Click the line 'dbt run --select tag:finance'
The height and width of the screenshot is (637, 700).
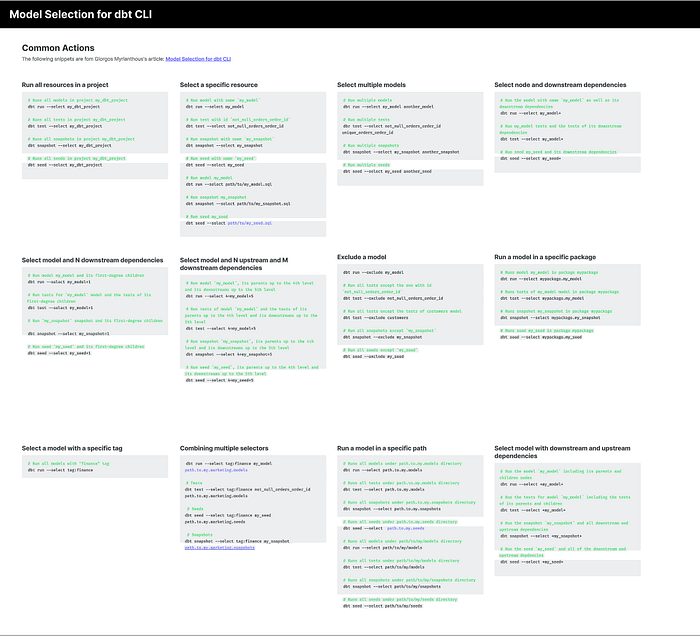tap(60, 470)
